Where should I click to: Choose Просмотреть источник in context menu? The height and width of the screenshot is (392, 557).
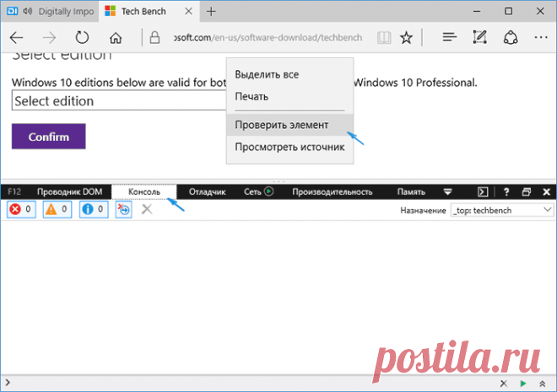pyautogui.click(x=289, y=147)
